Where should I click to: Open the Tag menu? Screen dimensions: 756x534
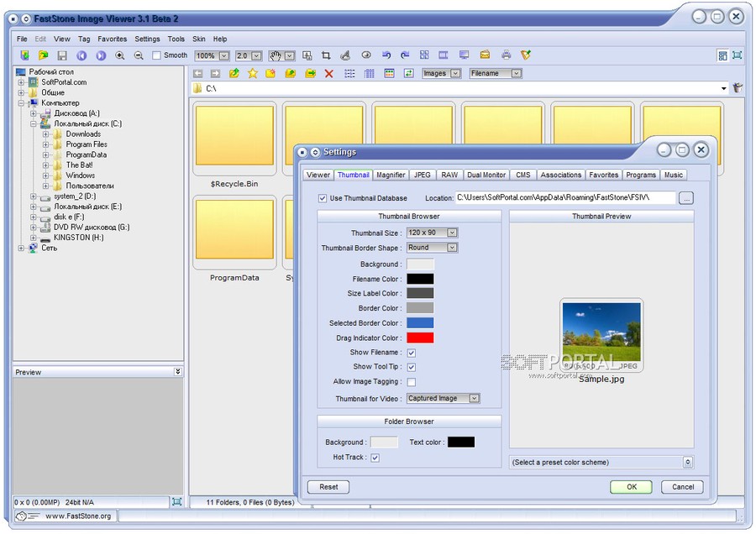point(84,39)
